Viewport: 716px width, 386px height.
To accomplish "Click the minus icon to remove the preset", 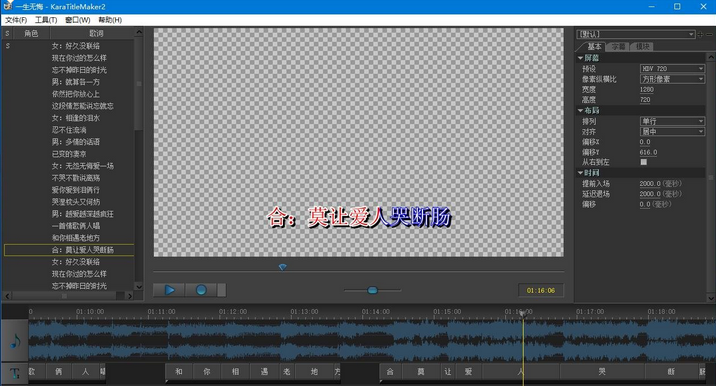I will (709, 34).
